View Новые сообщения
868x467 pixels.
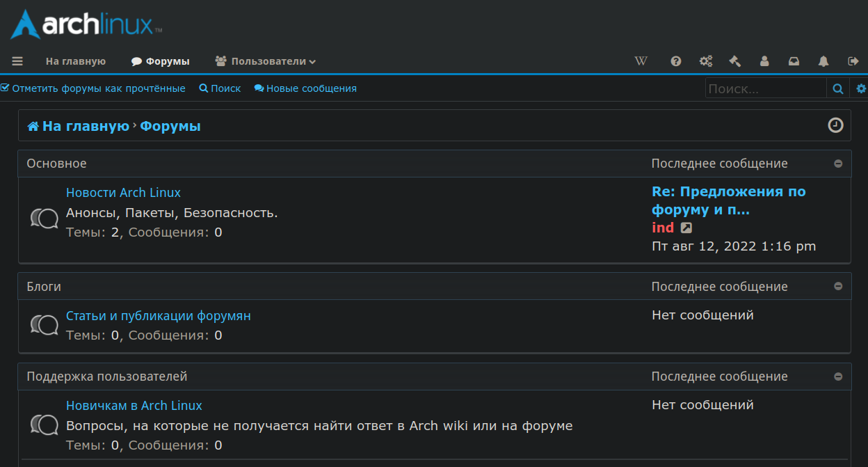305,88
